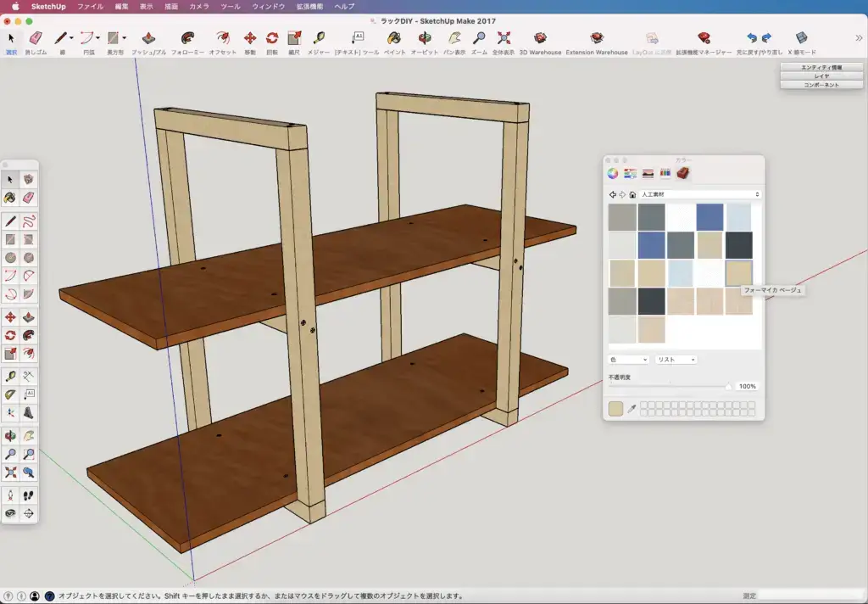
Task: Open the コンポーネント panel
Action: 821,85
